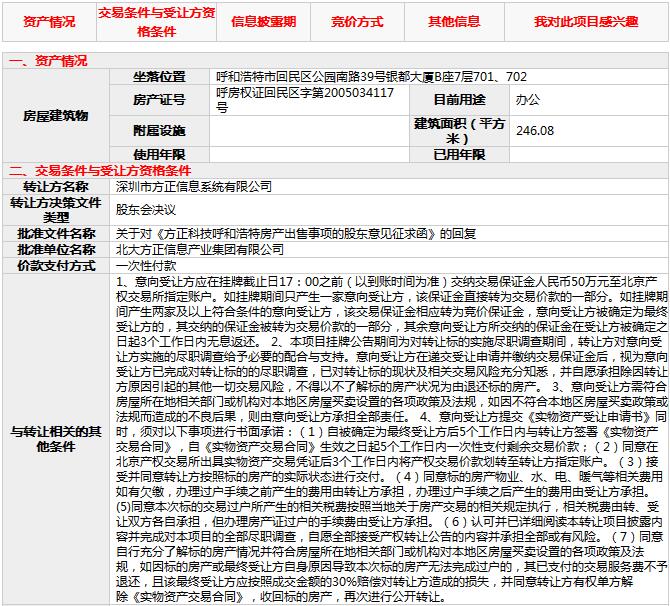The image size is (670, 606).
Task: Click the 房屋建筑物 row header cell
Action: (x=56, y=115)
